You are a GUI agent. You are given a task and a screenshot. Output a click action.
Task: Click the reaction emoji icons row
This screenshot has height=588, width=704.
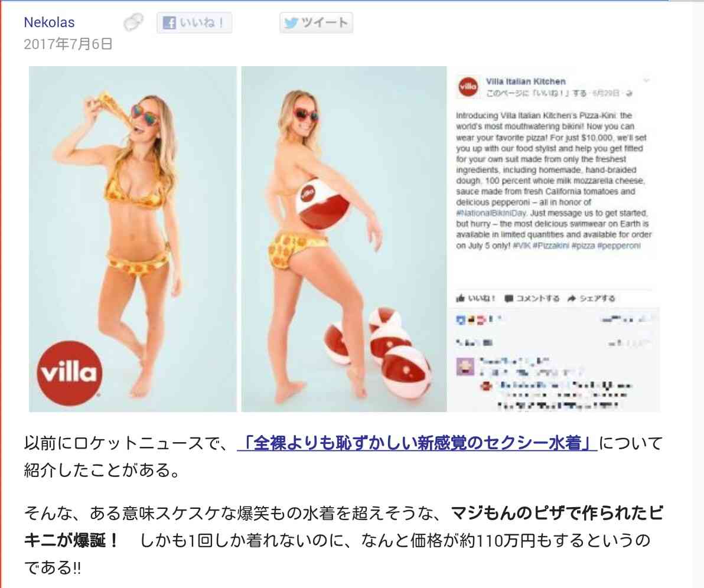(478, 319)
